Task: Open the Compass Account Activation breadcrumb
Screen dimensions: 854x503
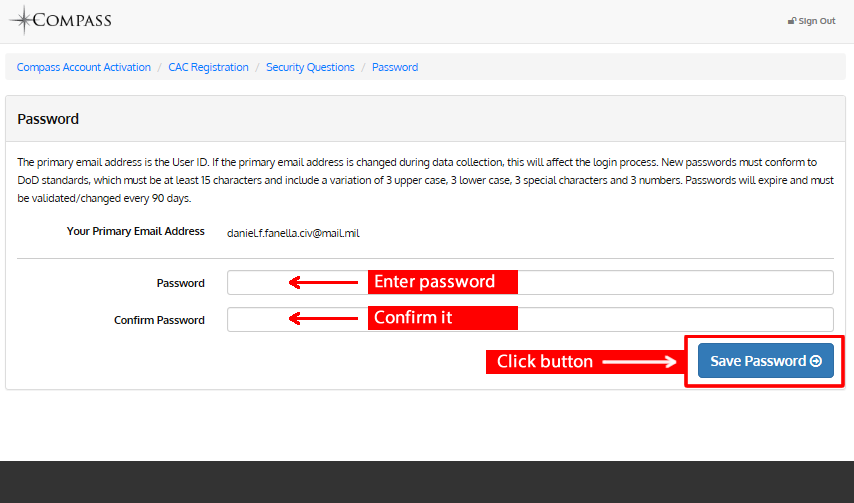Action: point(83,67)
